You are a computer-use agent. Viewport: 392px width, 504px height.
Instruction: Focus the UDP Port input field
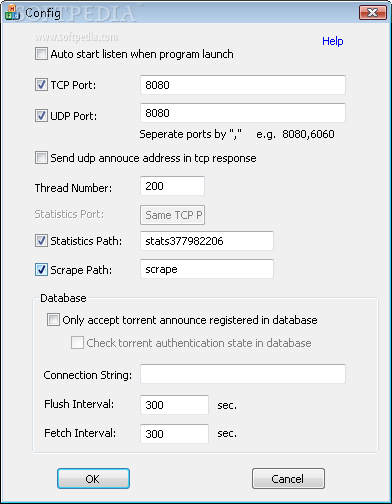point(243,113)
